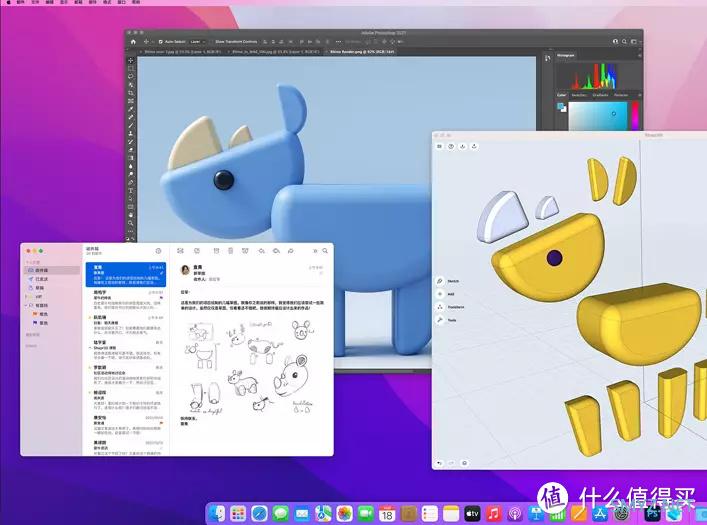
Task: Open the Inbox mailbox in Mail sidebar
Action: tap(41, 271)
